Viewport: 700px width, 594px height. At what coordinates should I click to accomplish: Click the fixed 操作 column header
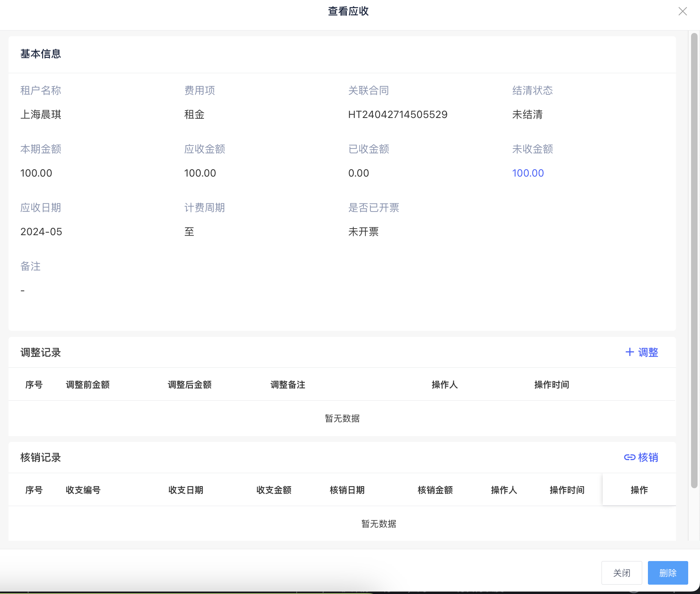click(x=639, y=490)
